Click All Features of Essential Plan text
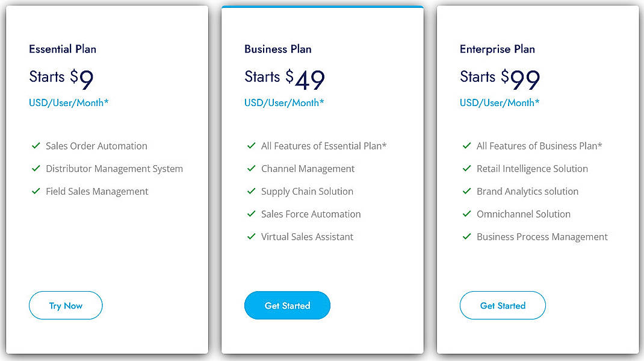The height and width of the screenshot is (361, 644). pyautogui.click(x=324, y=146)
